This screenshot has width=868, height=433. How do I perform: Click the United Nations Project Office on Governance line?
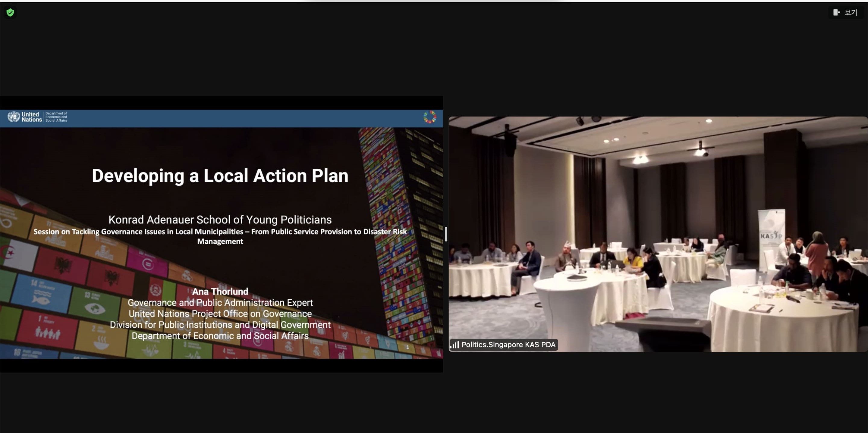pyautogui.click(x=220, y=313)
